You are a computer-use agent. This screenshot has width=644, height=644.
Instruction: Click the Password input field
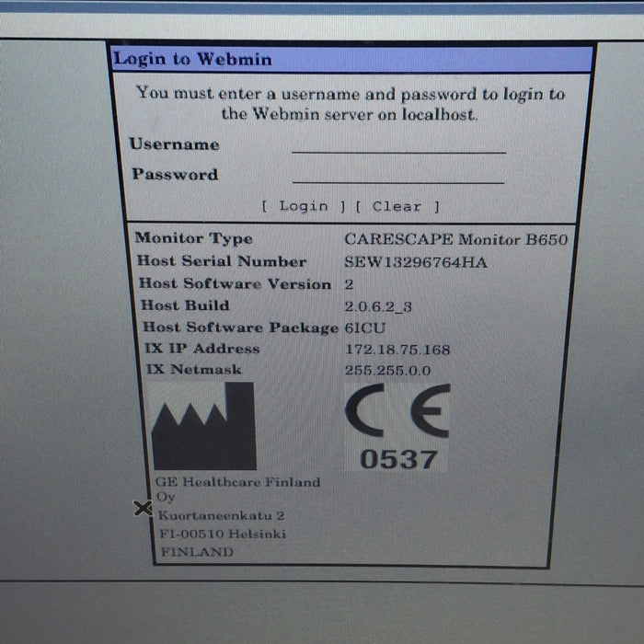coord(398,175)
